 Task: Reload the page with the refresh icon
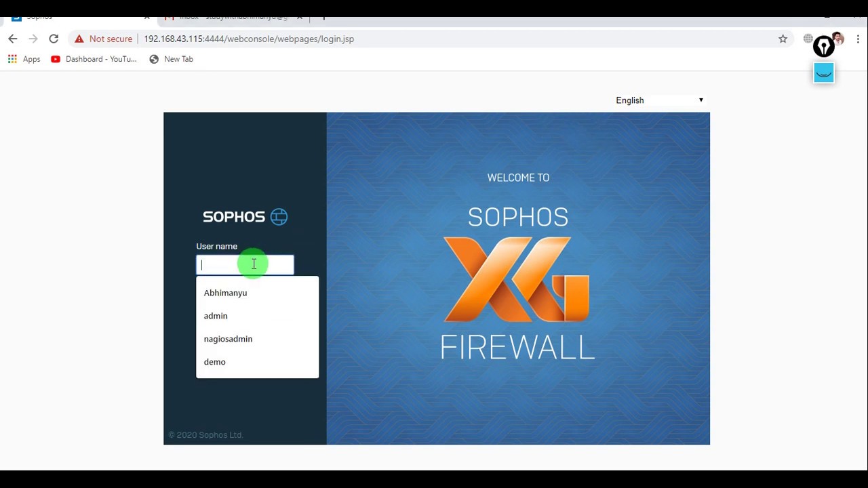click(x=54, y=39)
